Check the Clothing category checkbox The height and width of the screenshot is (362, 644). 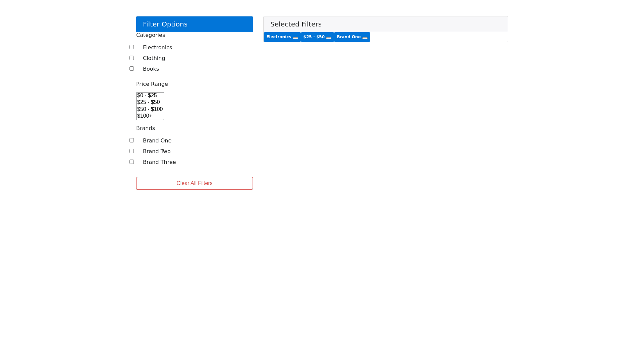pyautogui.click(x=131, y=58)
